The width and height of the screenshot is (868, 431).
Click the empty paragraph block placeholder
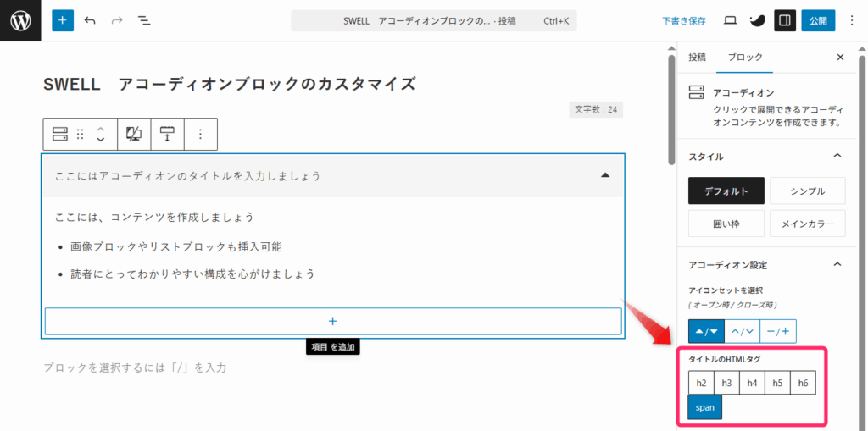click(x=135, y=367)
